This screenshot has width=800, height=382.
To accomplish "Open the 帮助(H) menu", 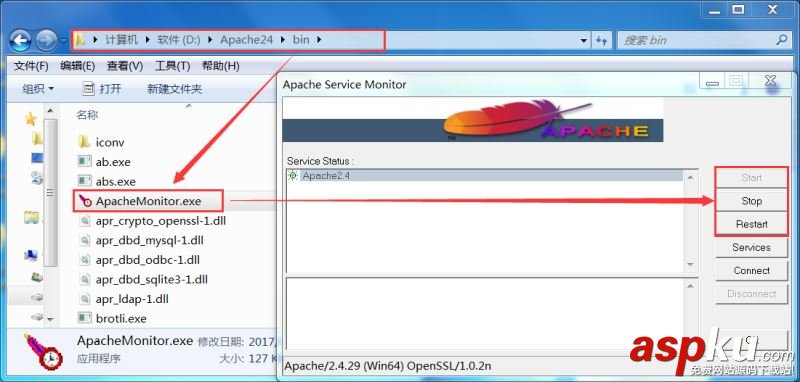I will pos(220,66).
